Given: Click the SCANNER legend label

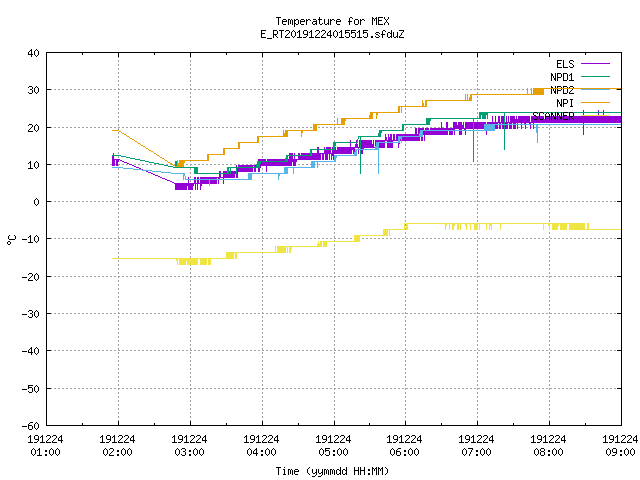Looking at the screenshot, I should (553, 116).
